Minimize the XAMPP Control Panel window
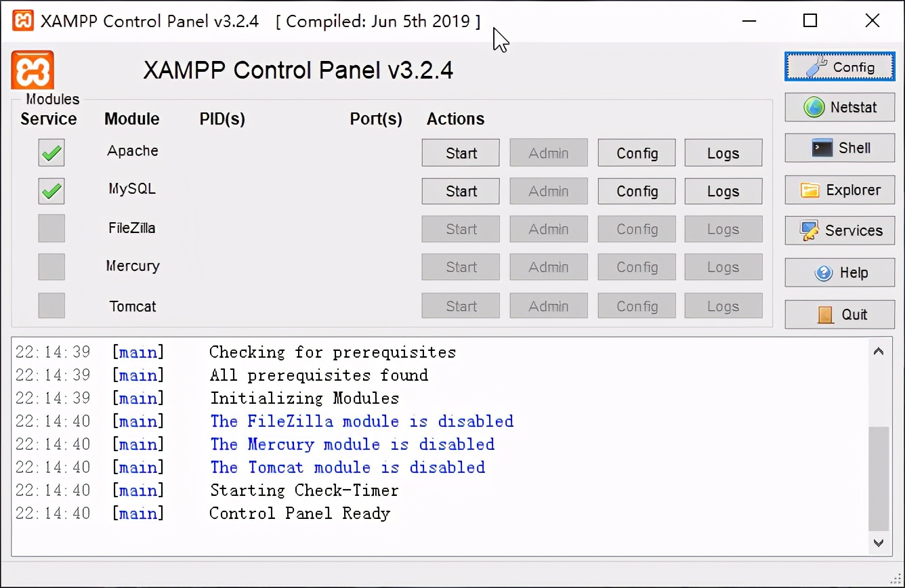Image resolution: width=905 pixels, height=588 pixels. pyautogui.click(x=749, y=20)
